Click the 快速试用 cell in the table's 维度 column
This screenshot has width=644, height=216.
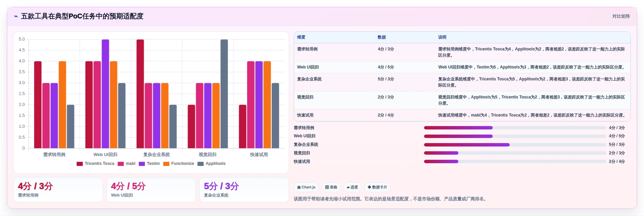pos(305,115)
